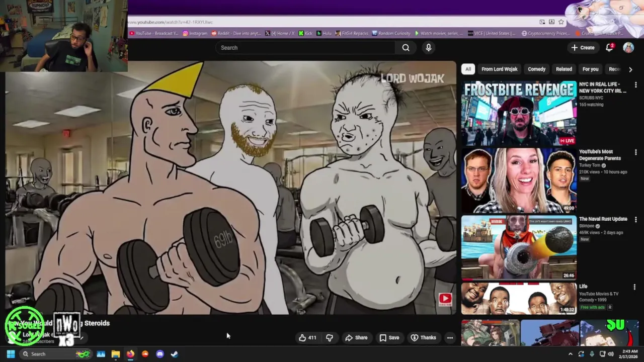Viewport: 644px width, 362px height.
Task: Click The Naval Rust Update title
Action: point(603,219)
